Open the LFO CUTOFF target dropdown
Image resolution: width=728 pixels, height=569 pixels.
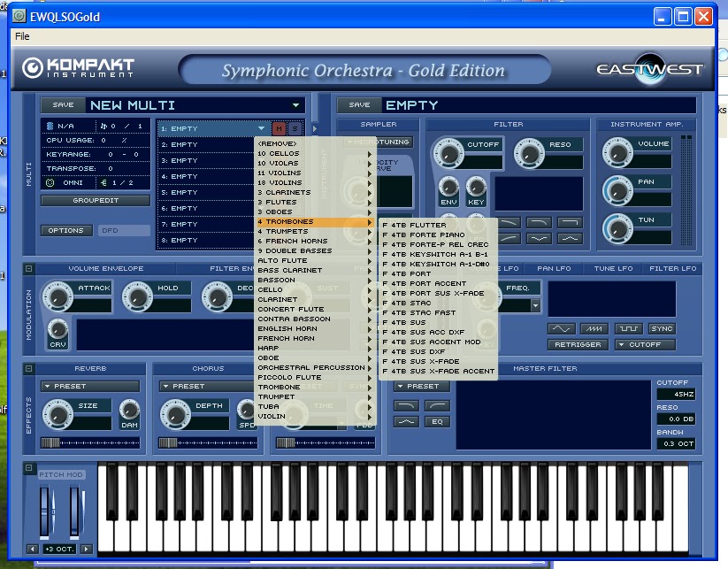point(645,344)
